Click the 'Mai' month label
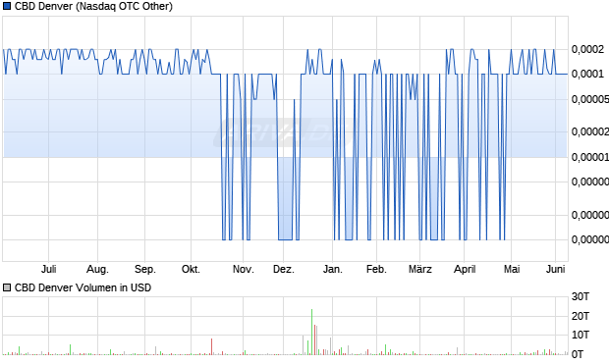 [x=512, y=269]
